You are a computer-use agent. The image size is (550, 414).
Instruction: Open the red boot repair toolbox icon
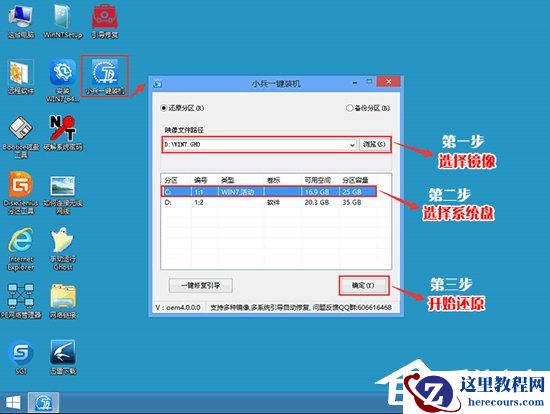105,21
